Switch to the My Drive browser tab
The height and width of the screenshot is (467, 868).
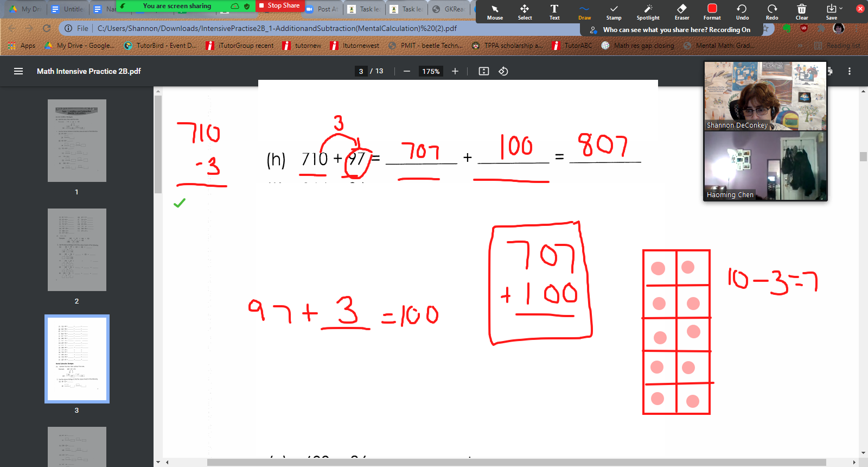pyautogui.click(x=25, y=9)
